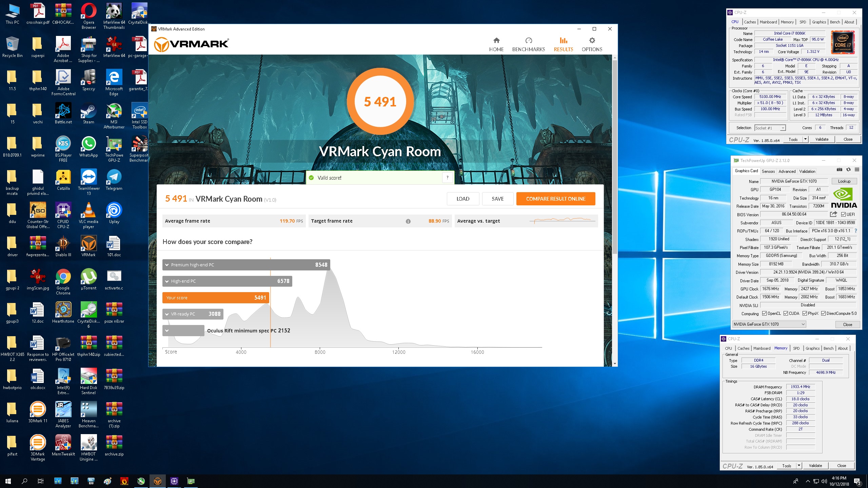This screenshot has height=488, width=868.
Task: Open the Tools dropdown arrow in top CPU-Z
Action: point(806,139)
